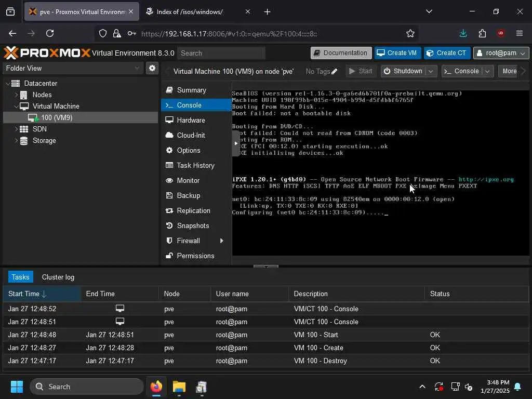Open the browser extensions icon

[x=482, y=33]
